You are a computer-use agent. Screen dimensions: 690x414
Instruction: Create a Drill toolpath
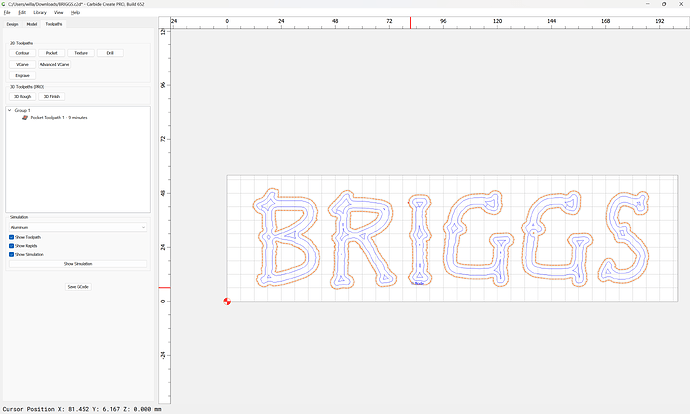point(110,53)
